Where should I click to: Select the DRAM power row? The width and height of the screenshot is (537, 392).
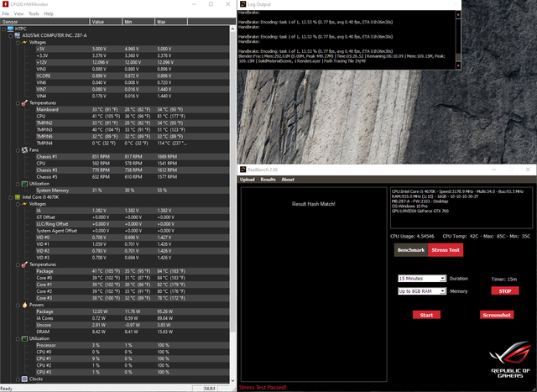pos(133,332)
